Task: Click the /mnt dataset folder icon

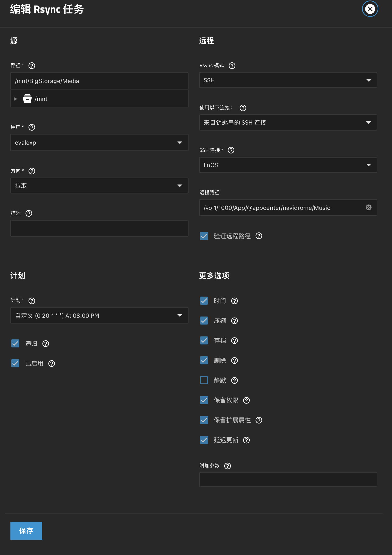Action: pos(27,99)
